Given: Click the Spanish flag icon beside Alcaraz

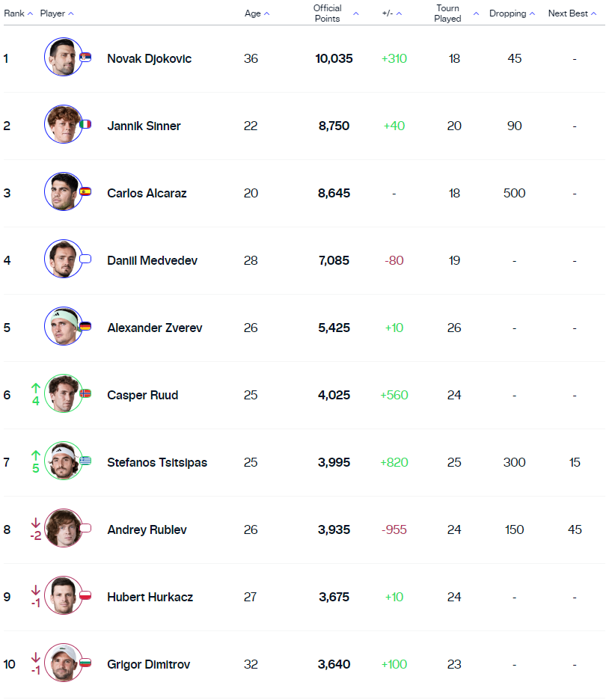Looking at the screenshot, I should (x=85, y=191).
